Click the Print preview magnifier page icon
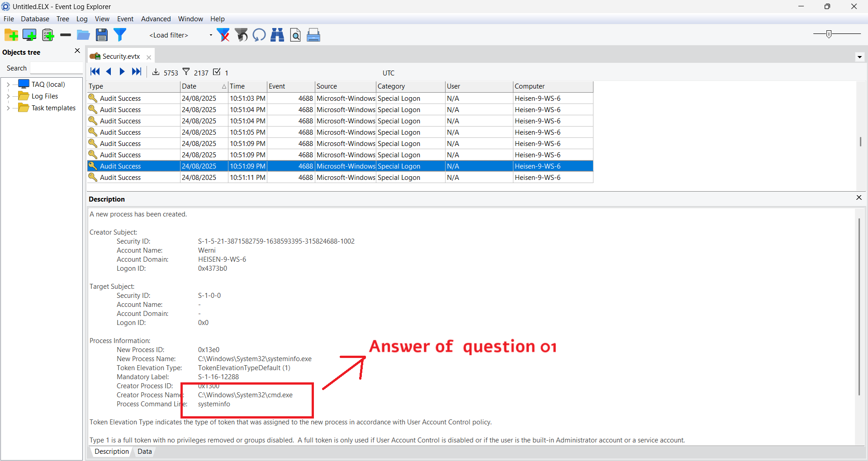 tap(295, 35)
